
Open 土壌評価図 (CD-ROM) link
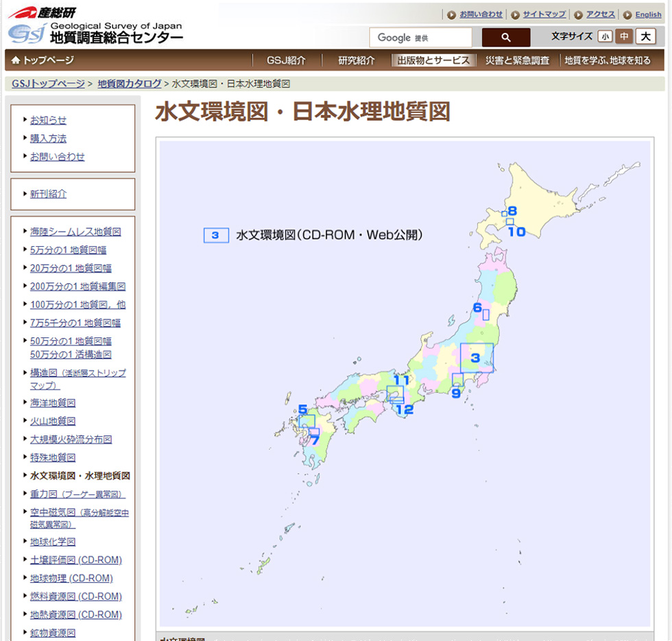pyautogui.click(x=76, y=560)
